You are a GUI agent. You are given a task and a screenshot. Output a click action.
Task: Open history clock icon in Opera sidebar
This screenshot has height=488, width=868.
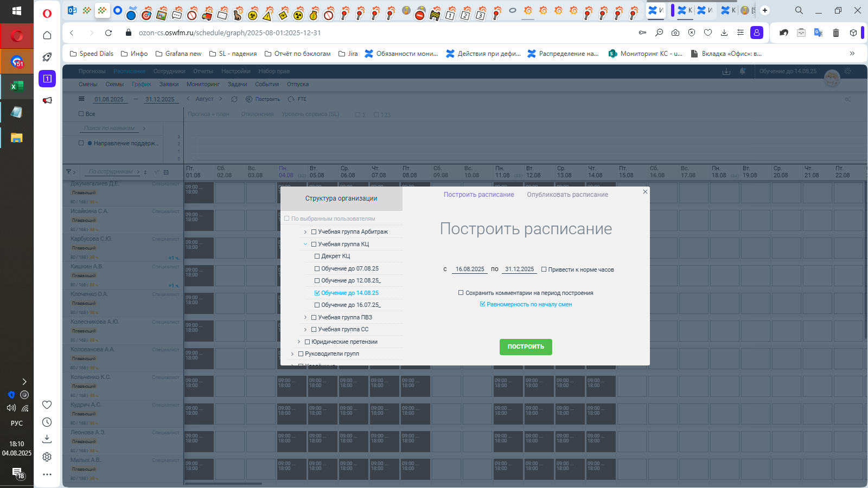(x=47, y=422)
